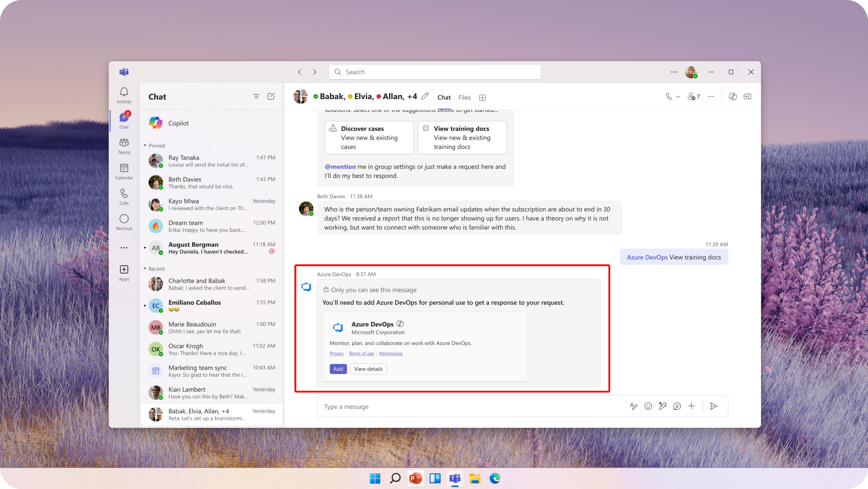Image resolution: width=868 pixels, height=489 pixels.
Task: Click the Calls phone sidebar icon
Action: coord(124,194)
